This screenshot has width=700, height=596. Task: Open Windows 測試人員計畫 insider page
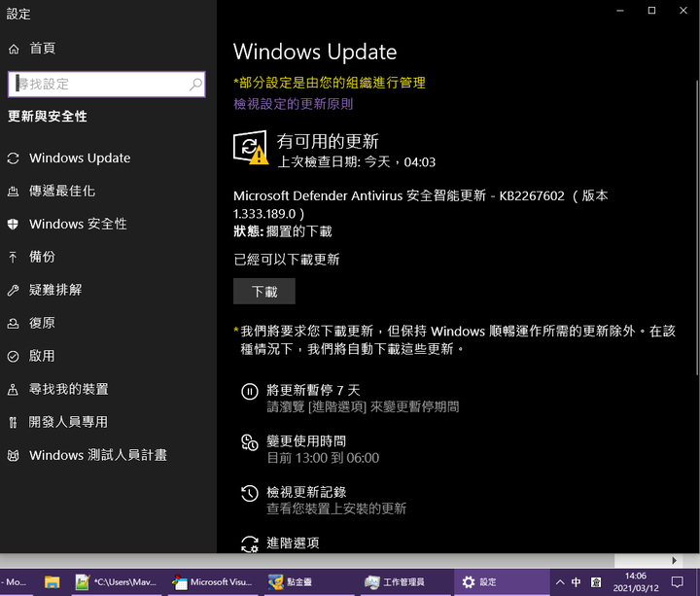(98, 455)
